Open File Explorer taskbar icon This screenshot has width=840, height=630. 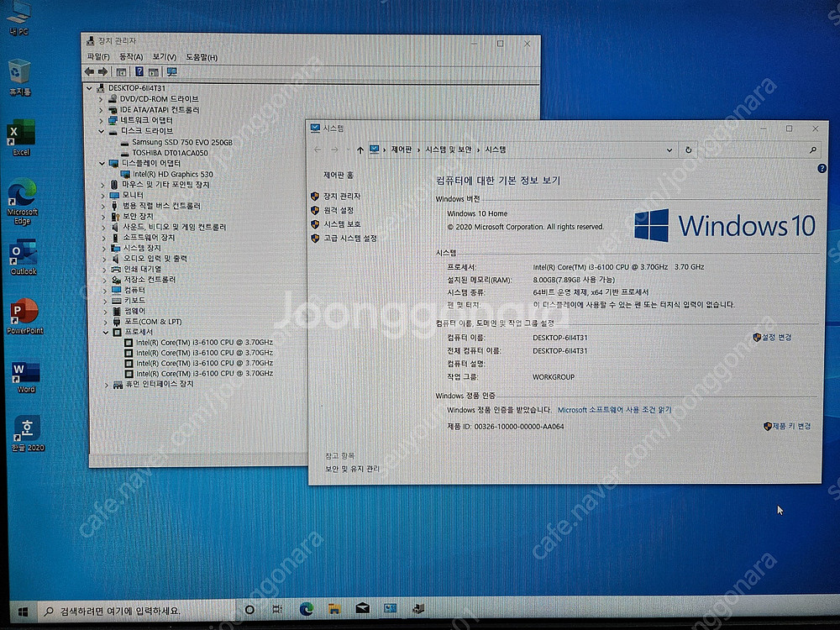tap(334, 608)
